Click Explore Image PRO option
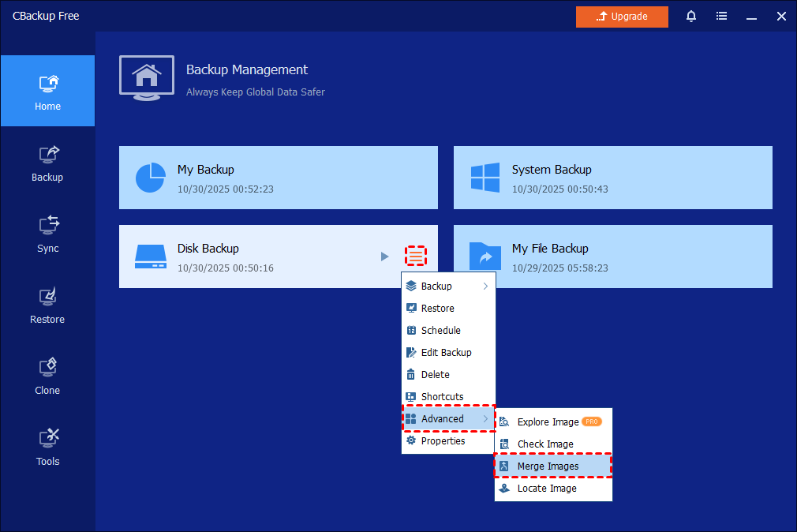The image size is (797, 532). (553, 422)
